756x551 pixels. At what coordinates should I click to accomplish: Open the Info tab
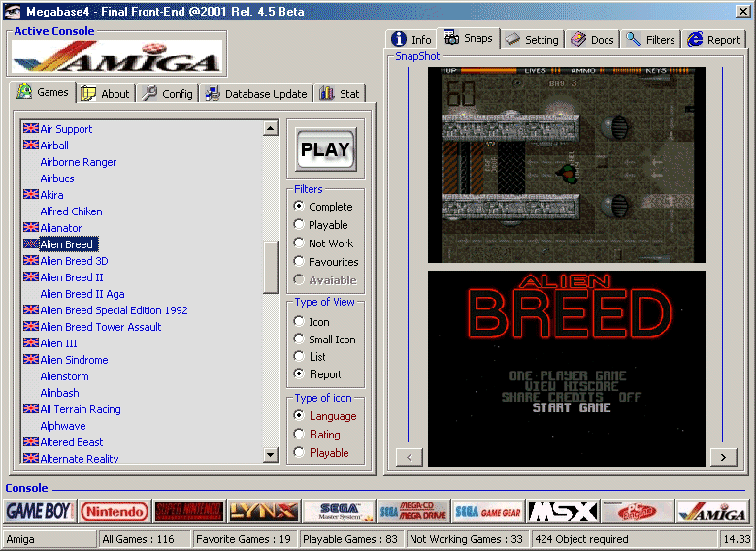click(x=411, y=39)
